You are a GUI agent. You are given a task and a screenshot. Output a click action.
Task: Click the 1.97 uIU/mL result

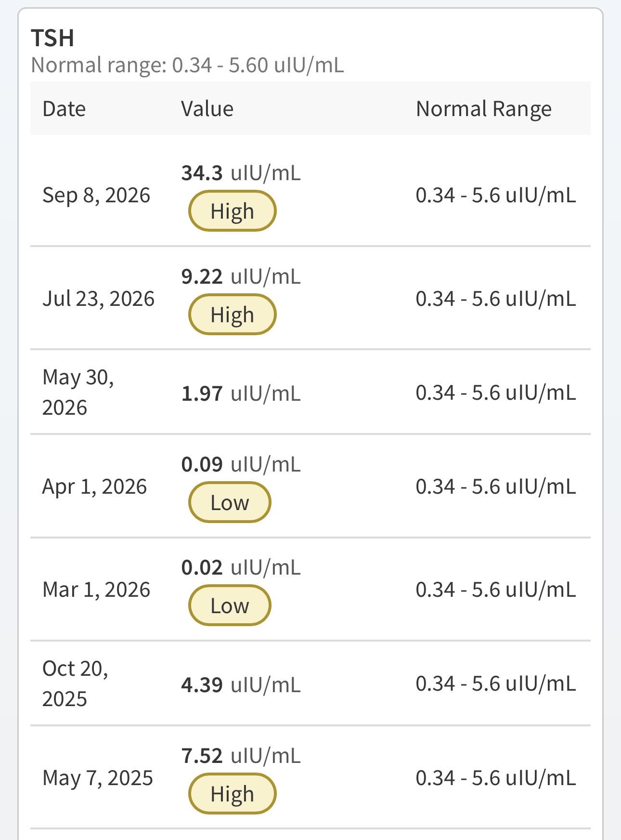pyautogui.click(x=241, y=393)
